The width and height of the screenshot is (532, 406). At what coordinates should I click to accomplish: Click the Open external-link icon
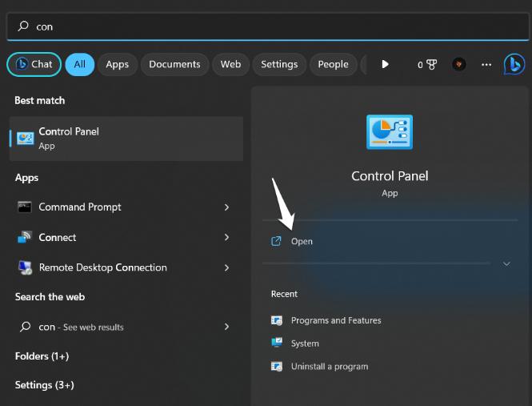[x=276, y=241]
